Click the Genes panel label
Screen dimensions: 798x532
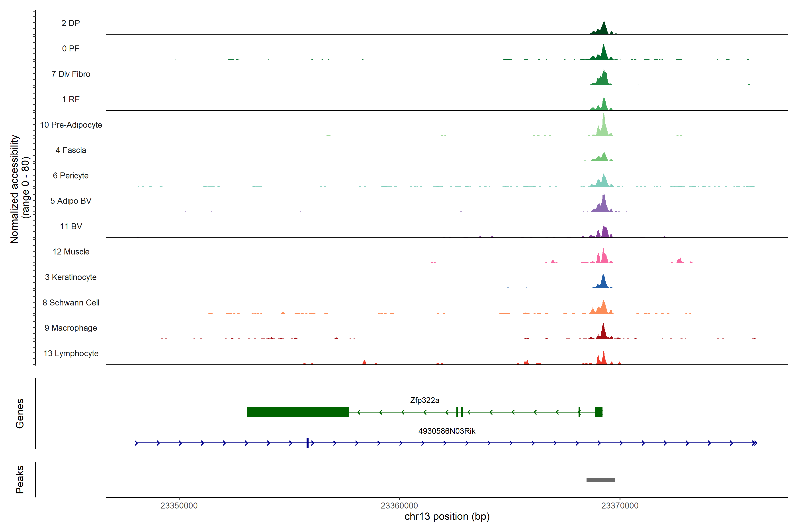20,413
